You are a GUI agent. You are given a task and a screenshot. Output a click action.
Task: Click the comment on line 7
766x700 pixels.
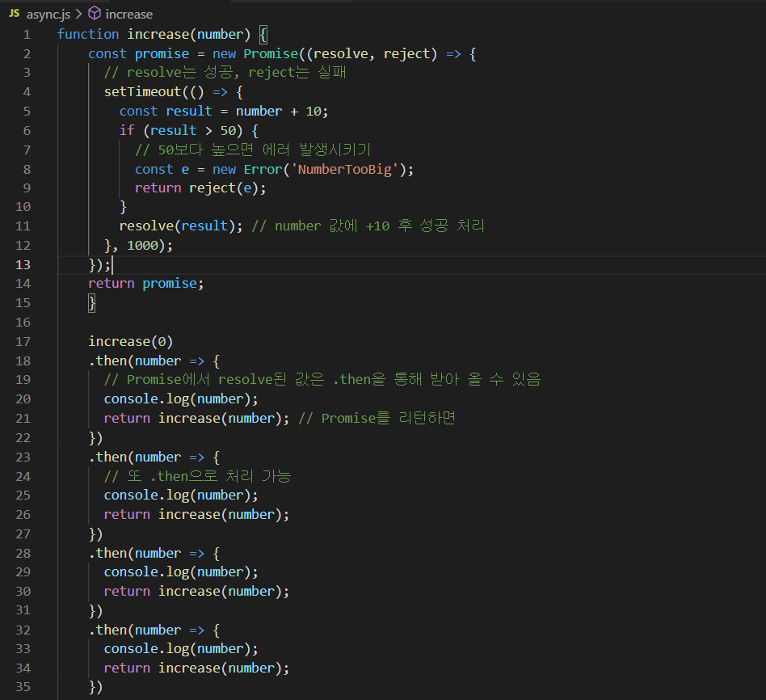click(253, 150)
